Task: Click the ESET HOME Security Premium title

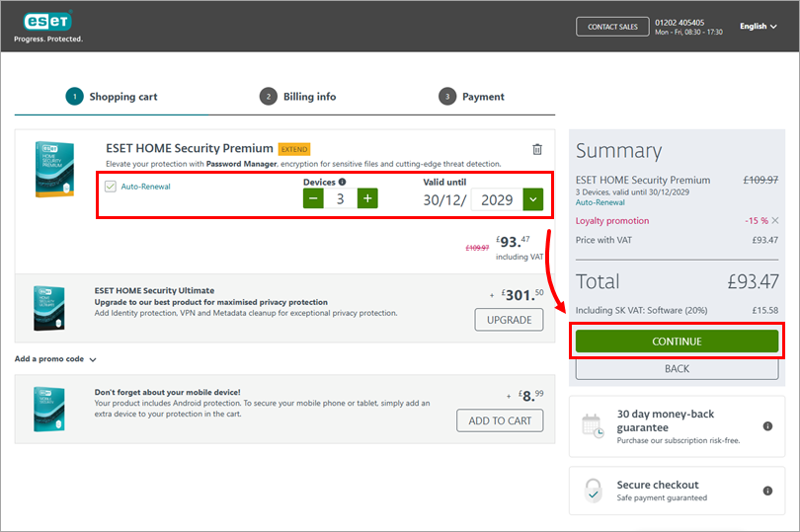Action: coord(190,148)
